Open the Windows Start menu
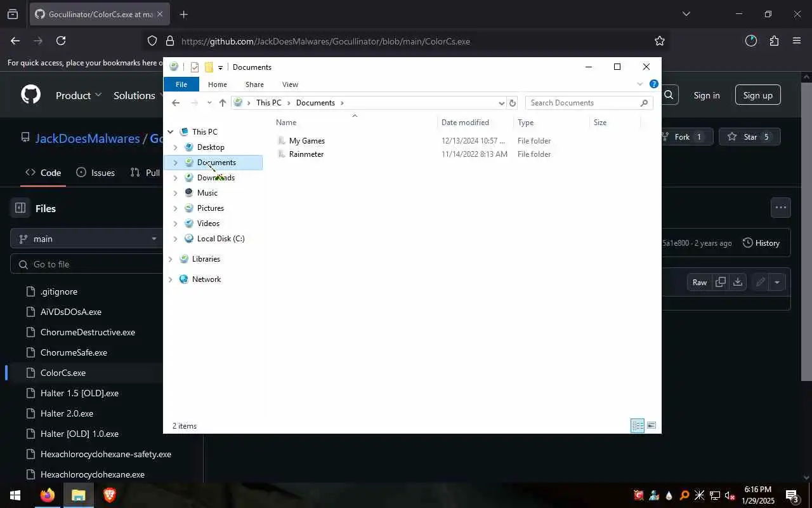 click(15, 495)
